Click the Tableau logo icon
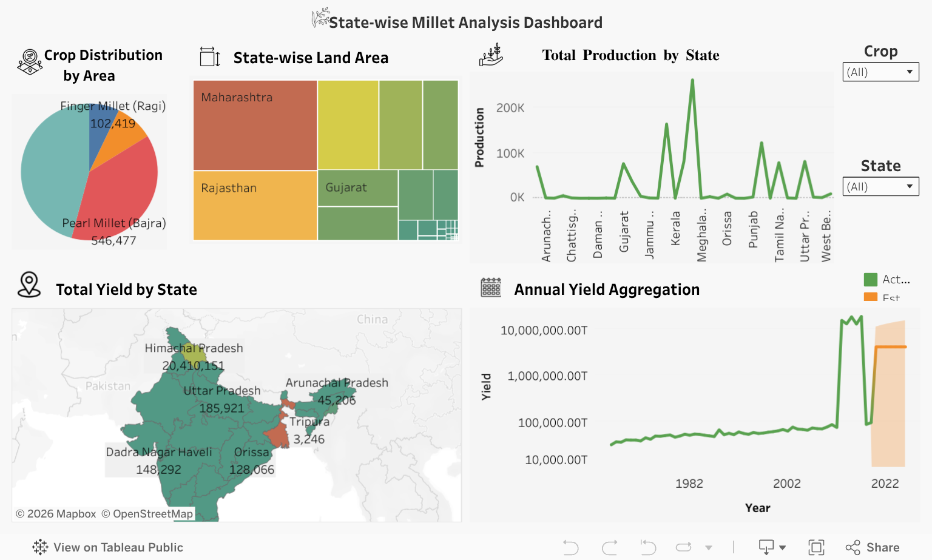Viewport: 932px width, 560px height. point(40,547)
